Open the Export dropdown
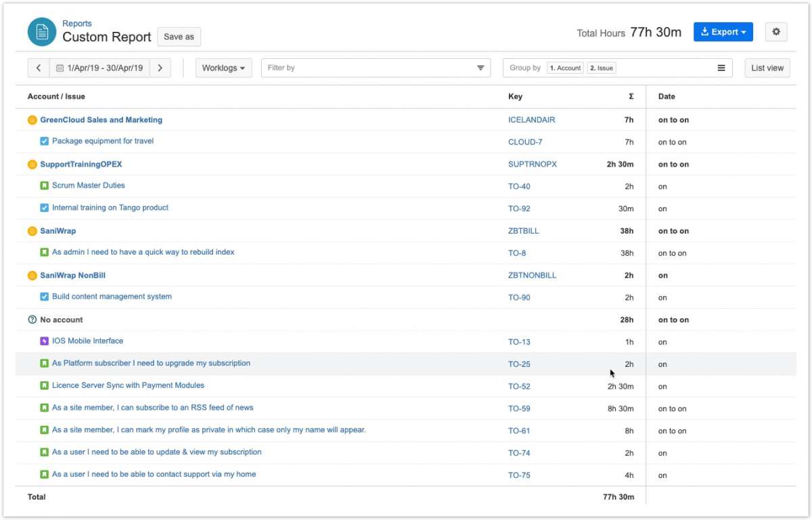 point(723,32)
